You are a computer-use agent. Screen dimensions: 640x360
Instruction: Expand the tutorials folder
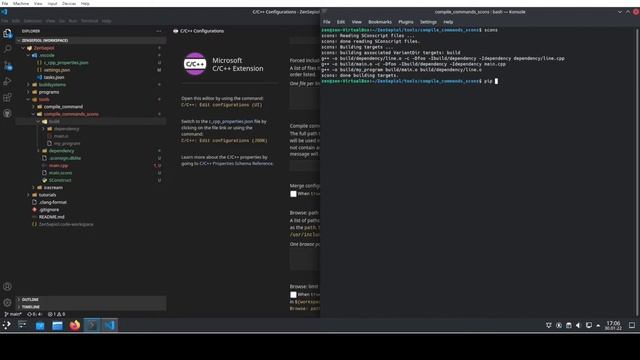point(47,195)
